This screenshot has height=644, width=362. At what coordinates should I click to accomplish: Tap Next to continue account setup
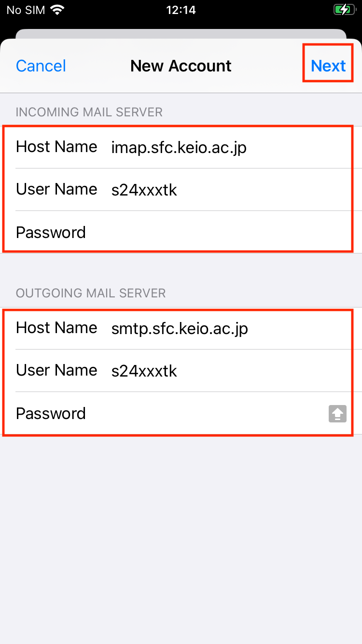tap(328, 66)
